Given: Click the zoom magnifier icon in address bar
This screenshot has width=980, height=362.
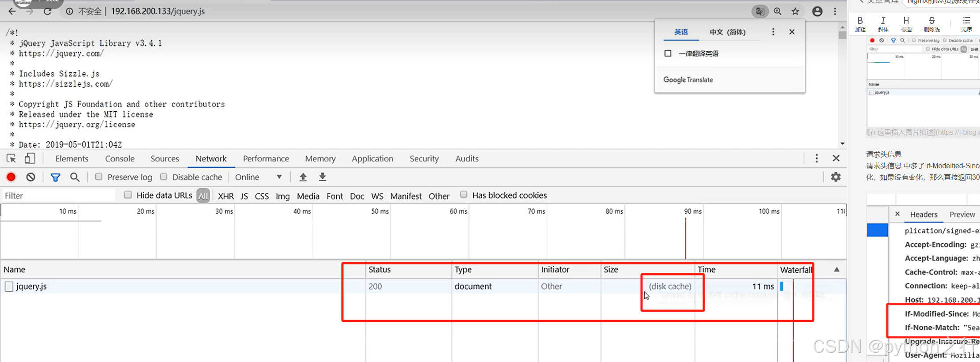Looking at the screenshot, I should pos(777,11).
